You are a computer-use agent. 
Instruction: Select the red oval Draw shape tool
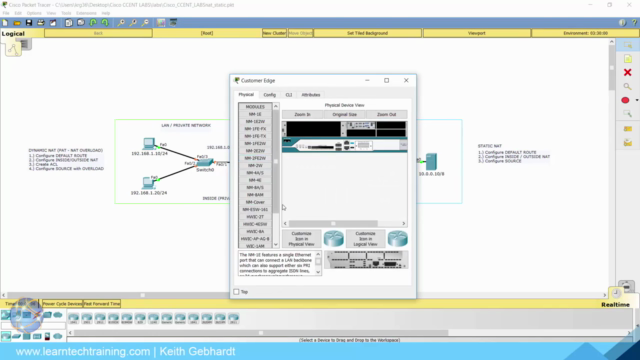625,100
